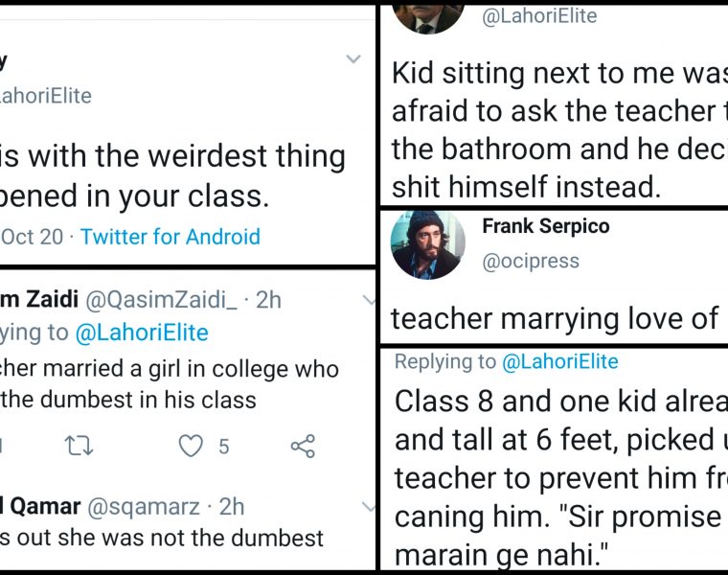Click the like count 5
This screenshot has height=575, width=728.
tap(223, 446)
